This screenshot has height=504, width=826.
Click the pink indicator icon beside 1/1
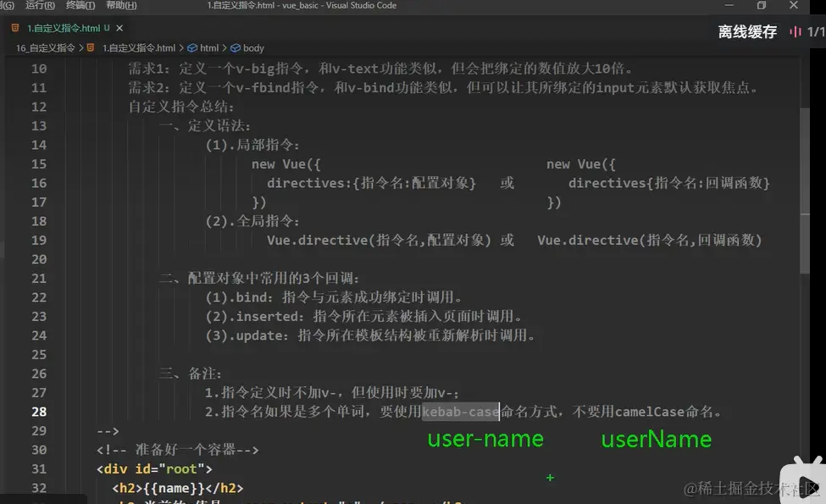797,31
